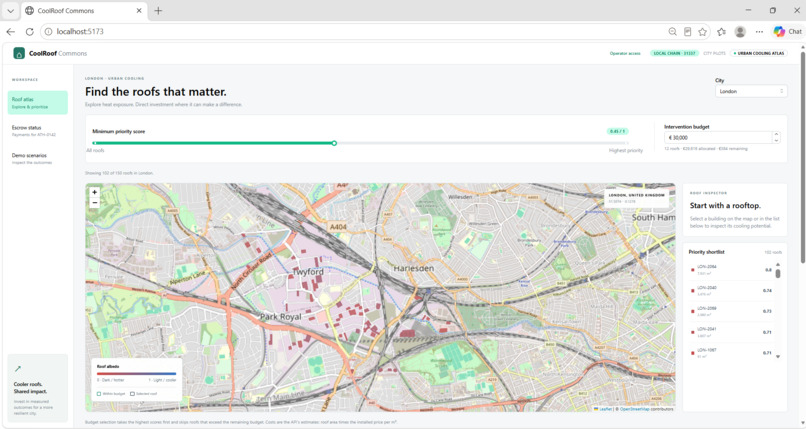The width and height of the screenshot is (806, 429).
Task: Click the minimum priority score slider handle
Action: click(334, 143)
